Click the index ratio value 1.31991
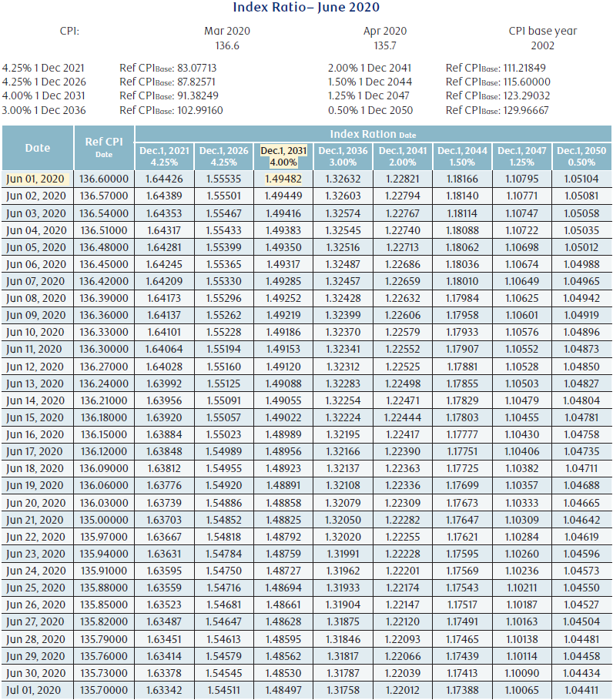This screenshot has width=613, height=700. [x=343, y=554]
